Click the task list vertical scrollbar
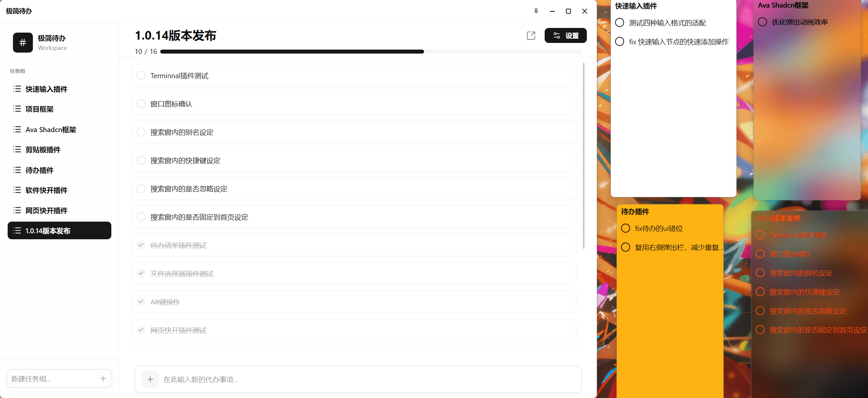The height and width of the screenshot is (398, 868). pos(584,155)
